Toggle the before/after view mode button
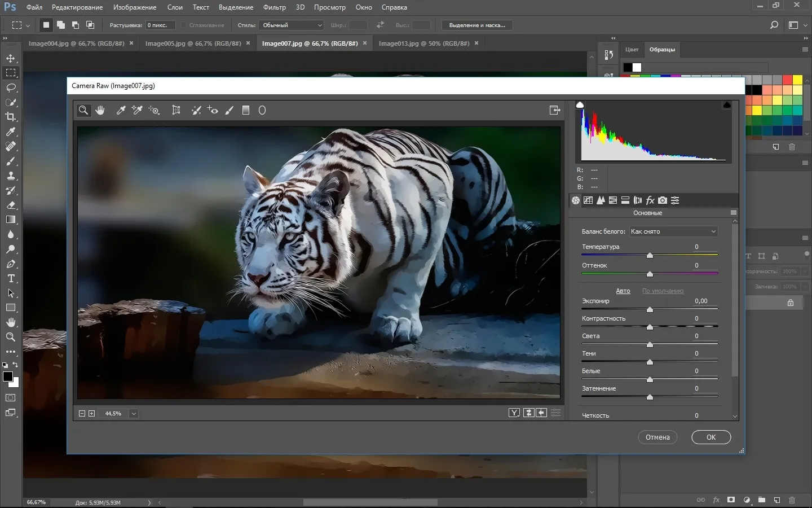Viewport: 812px width, 508px height. (x=514, y=413)
